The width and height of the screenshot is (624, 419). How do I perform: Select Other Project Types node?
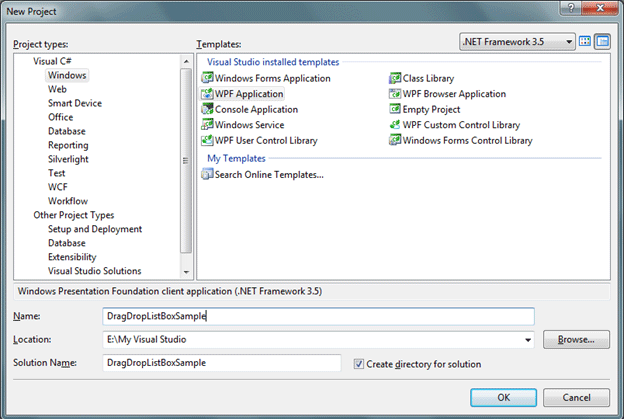[74, 215]
